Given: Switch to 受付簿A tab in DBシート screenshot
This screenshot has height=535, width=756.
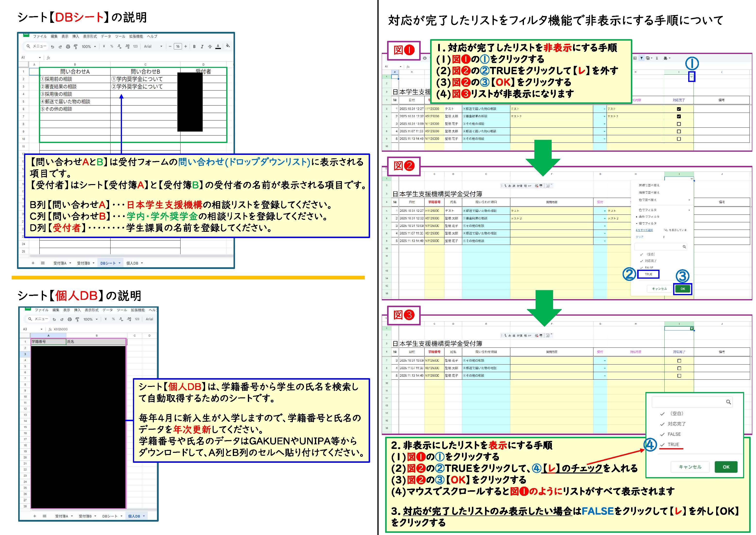Looking at the screenshot, I should click(60, 263).
